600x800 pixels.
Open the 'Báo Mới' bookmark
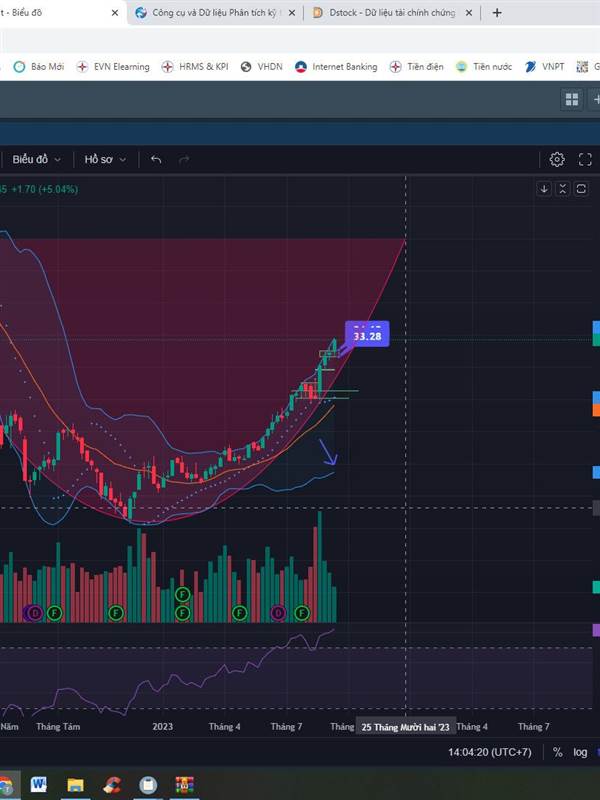[39, 67]
